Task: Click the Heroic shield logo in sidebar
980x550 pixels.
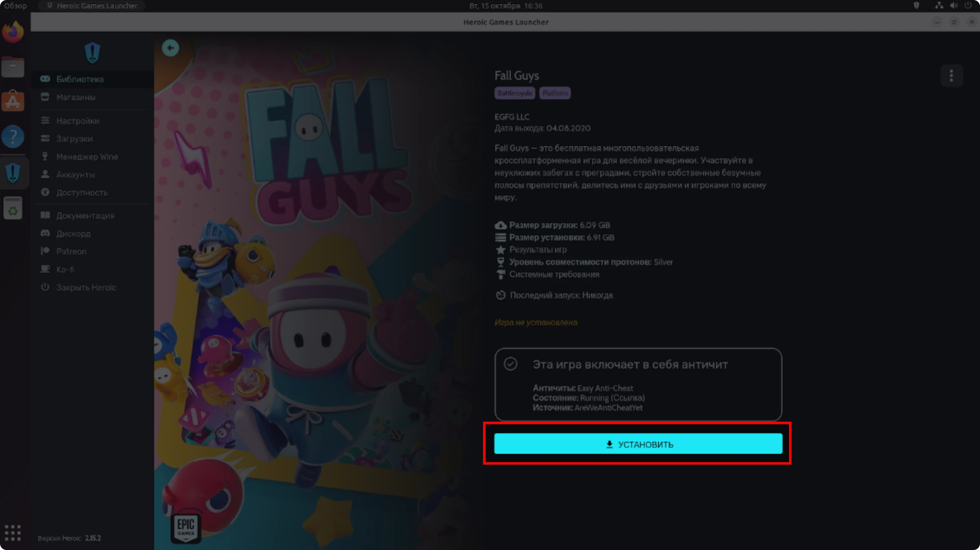Action: [92, 53]
